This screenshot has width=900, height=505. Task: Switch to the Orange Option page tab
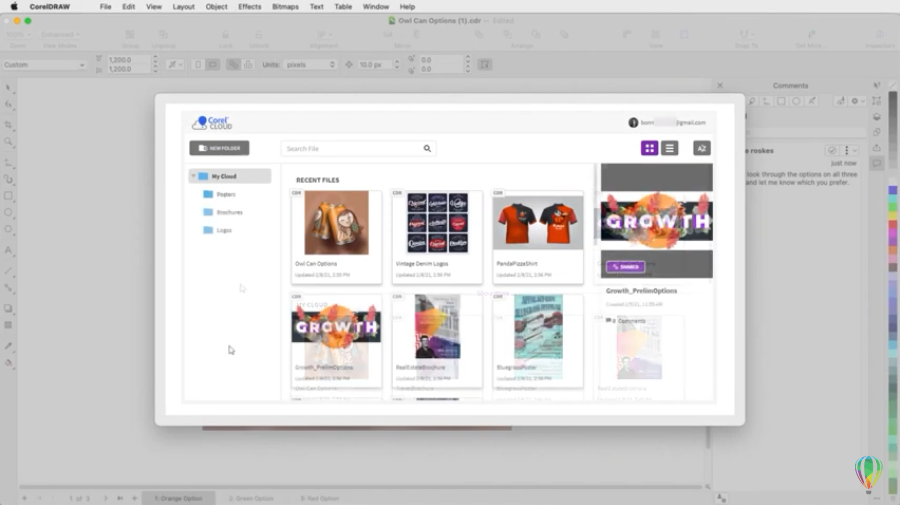(x=178, y=498)
